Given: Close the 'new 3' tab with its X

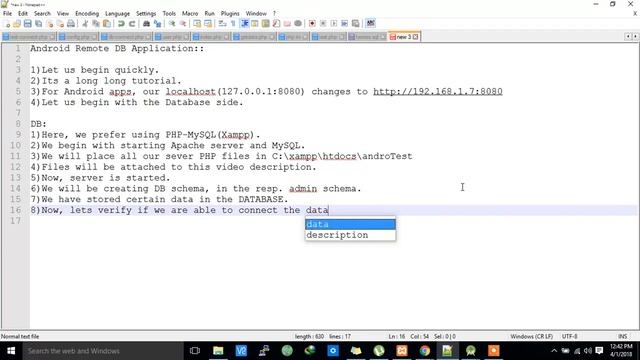Looking at the screenshot, I should click(x=416, y=37).
